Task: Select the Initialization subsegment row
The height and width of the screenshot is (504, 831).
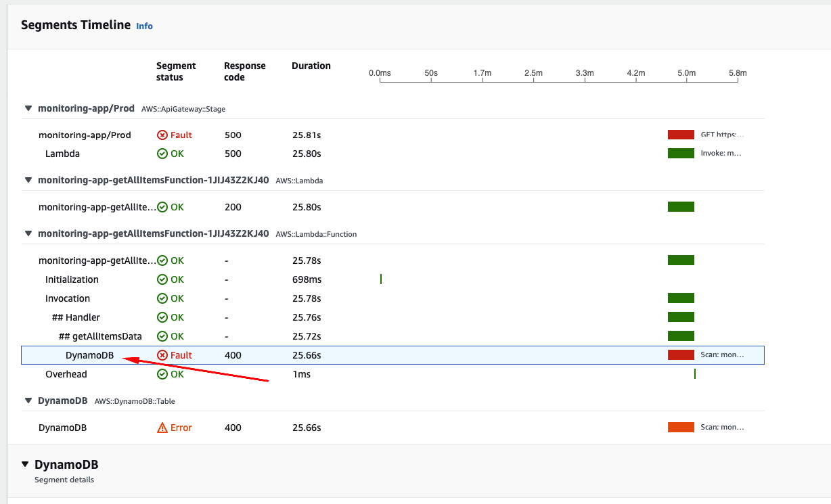Action: [392, 279]
